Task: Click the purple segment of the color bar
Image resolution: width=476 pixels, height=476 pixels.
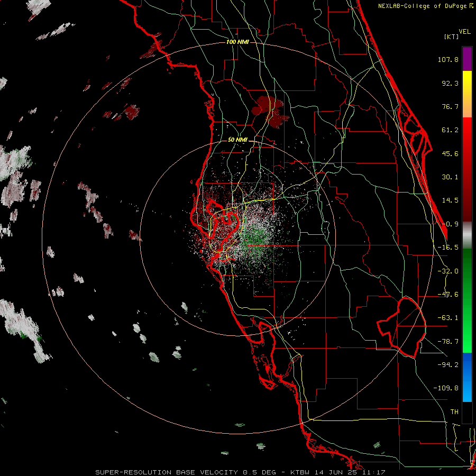Action: [467, 59]
